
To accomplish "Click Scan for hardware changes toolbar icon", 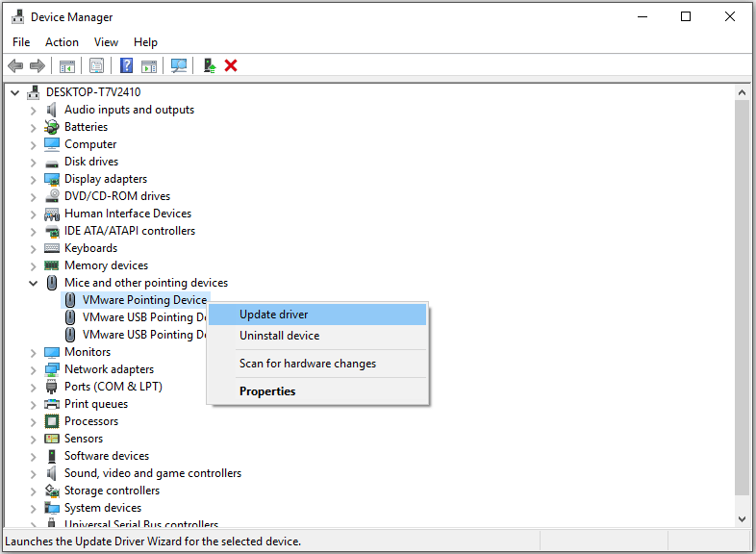I will click(x=179, y=65).
